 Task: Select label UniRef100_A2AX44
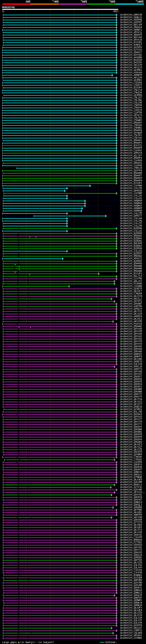point(131,72)
